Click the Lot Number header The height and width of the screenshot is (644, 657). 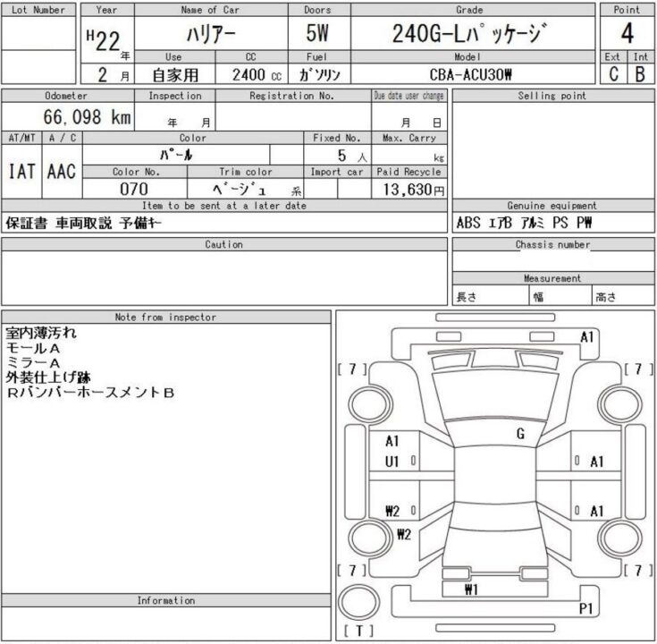(38, 10)
